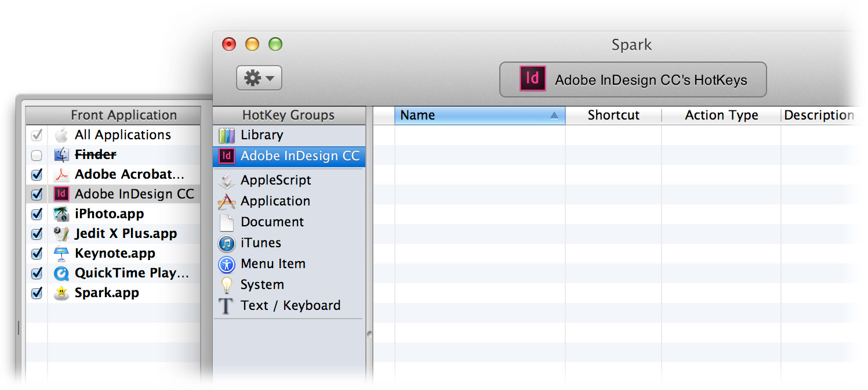Select iPhoto.app row label
868x390 pixels.
(110, 214)
